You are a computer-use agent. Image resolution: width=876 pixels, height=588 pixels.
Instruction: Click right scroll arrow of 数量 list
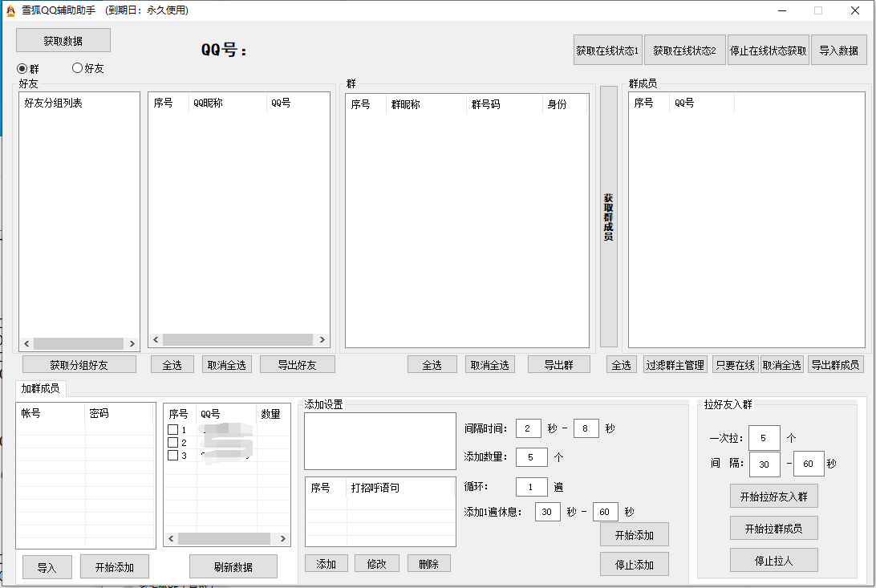pyautogui.click(x=283, y=538)
